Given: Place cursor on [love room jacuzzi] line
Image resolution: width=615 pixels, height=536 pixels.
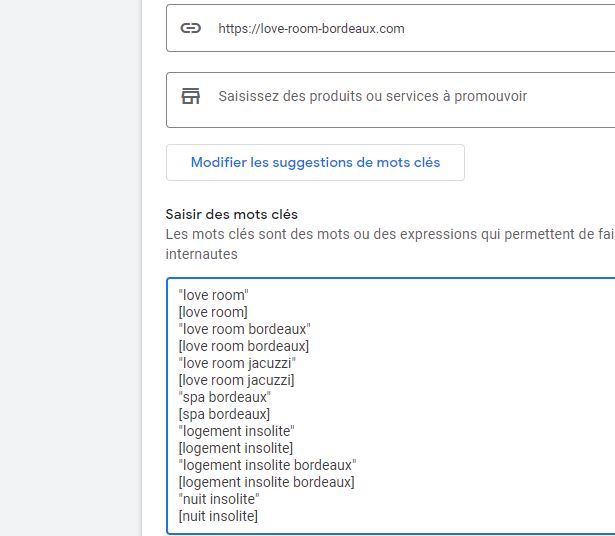Looking at the screenshot, I should pyautogui.click(x=237, y=380).
